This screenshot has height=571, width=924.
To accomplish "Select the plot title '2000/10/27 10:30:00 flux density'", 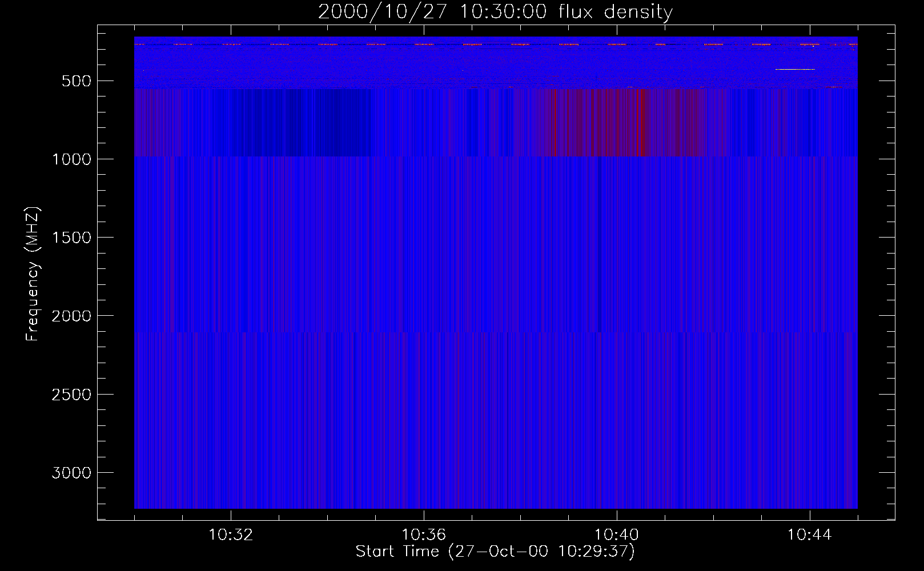I will point(495,12).
